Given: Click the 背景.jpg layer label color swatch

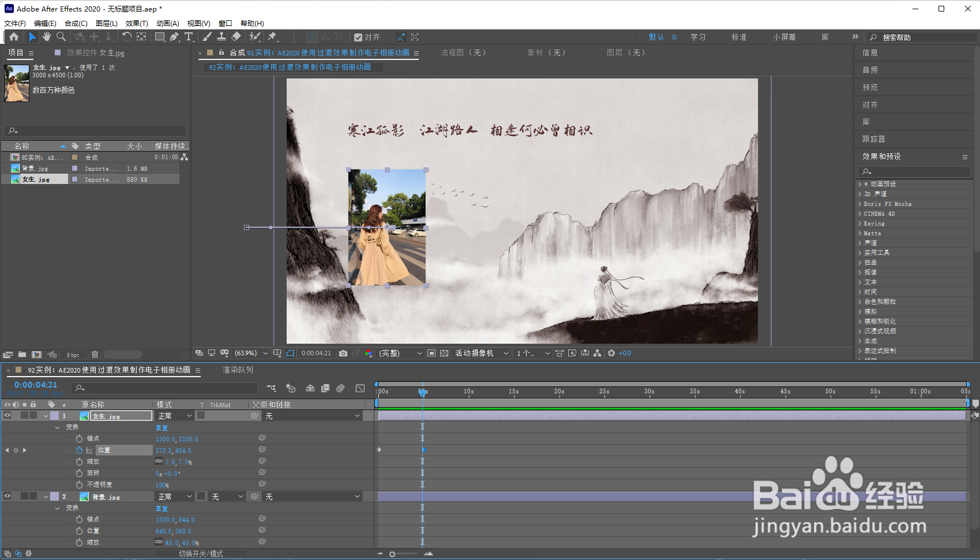Looking at the screenshot, I should [54, 497].
